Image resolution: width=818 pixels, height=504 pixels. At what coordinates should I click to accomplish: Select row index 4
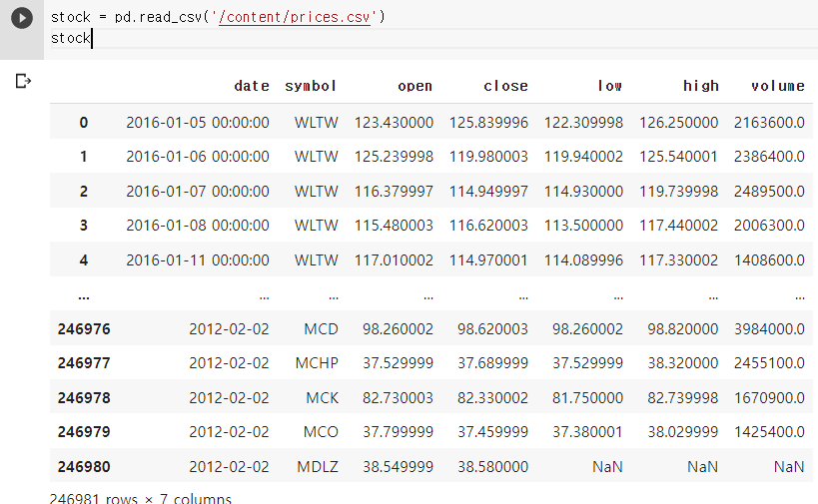tap(84, 260)
